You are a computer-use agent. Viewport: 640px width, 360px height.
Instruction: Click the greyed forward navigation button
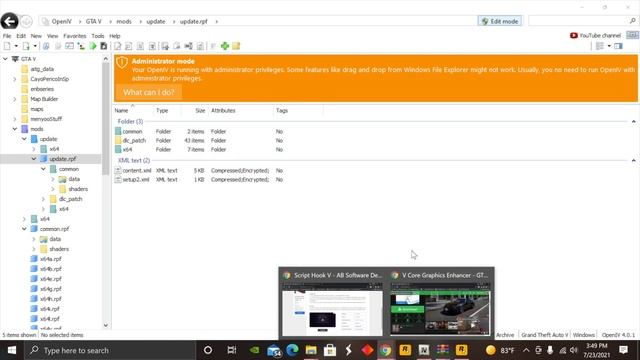[x=27, y=21]
